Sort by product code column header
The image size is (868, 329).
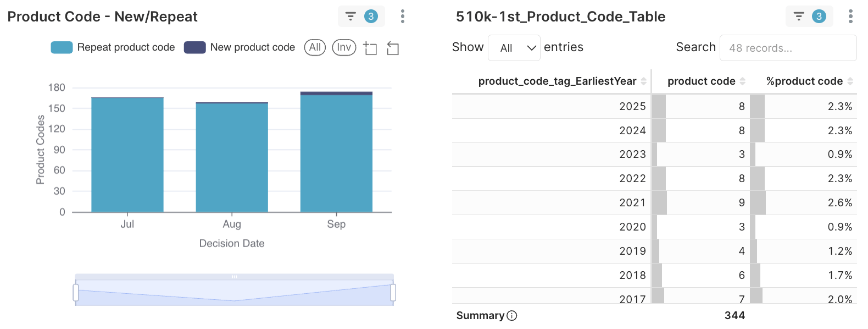pos(701,81)
